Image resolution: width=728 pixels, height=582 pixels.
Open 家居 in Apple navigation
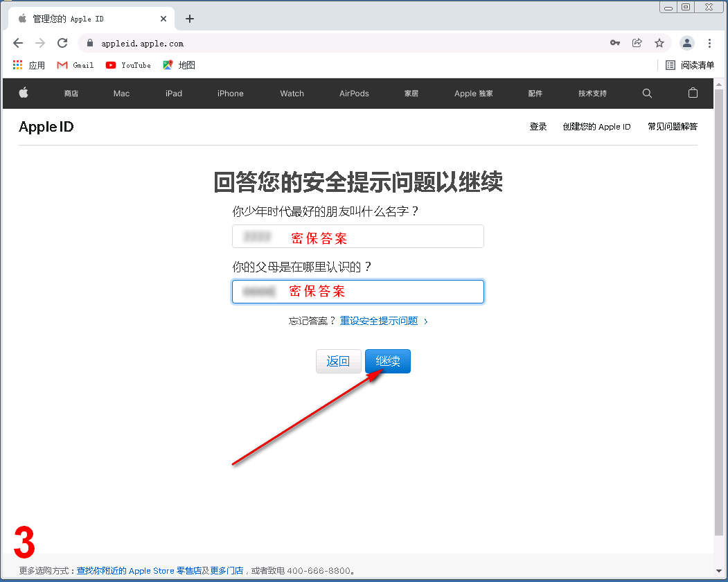click(x=411, y=94)
